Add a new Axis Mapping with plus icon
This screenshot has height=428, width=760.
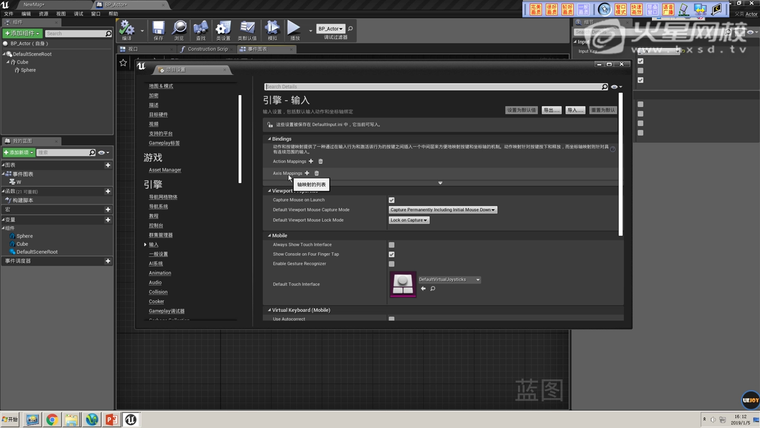coord(307,173)
